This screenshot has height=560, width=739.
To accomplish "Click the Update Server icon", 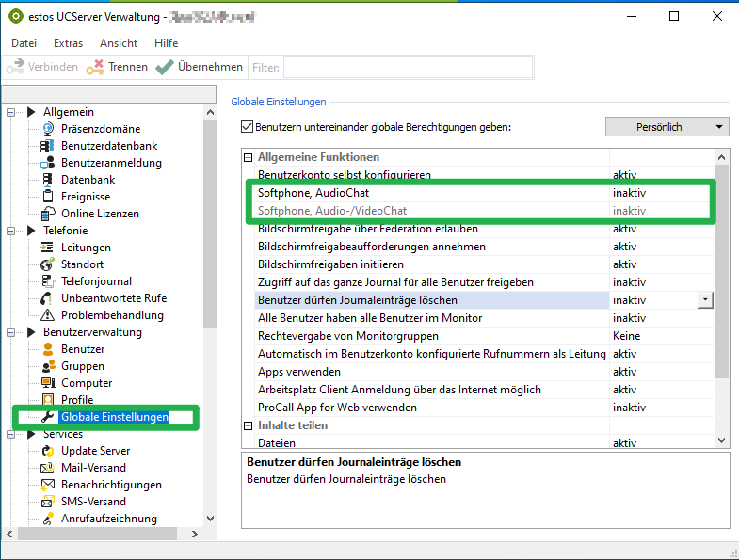I will click(x=48, y=451).
